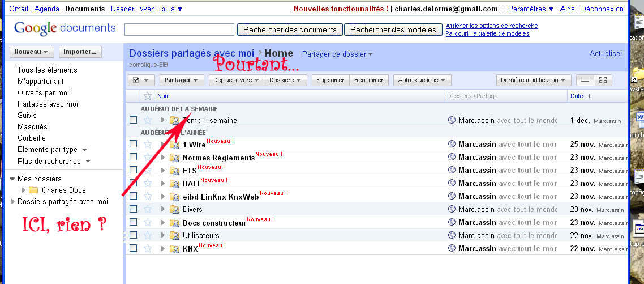The width and height of the screenshot is (644, 284).
Task: Click the KNX shared folder icon
Action: 174,249
